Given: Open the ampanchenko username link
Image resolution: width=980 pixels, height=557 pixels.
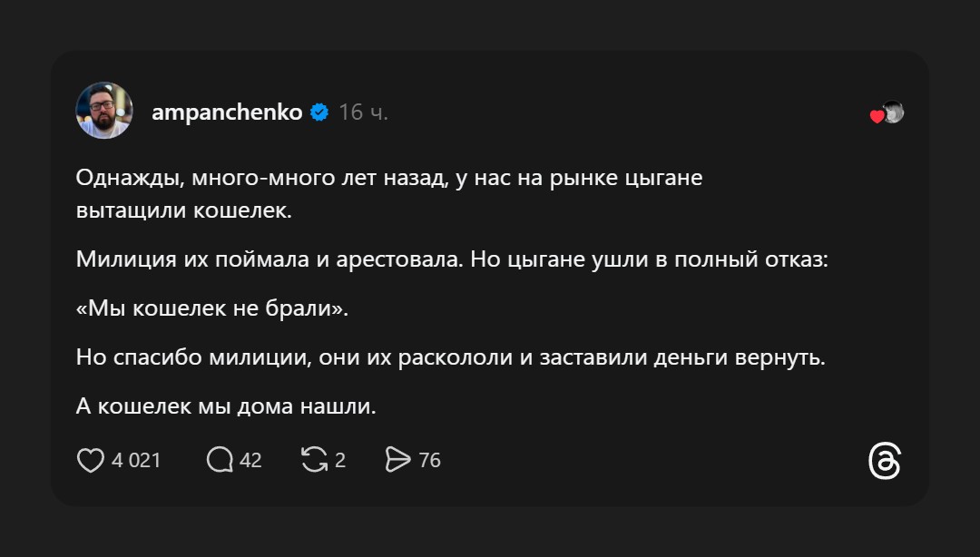Looking at the screenshot, I should point(227,112).
